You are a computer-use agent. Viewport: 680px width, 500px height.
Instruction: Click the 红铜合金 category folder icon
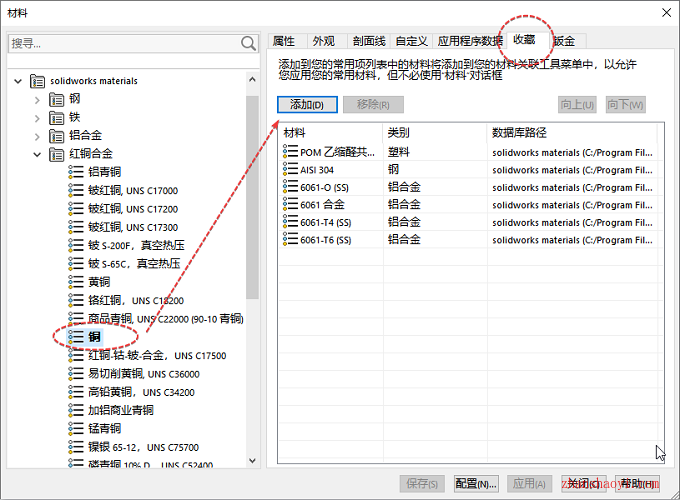tap(56, 154)
